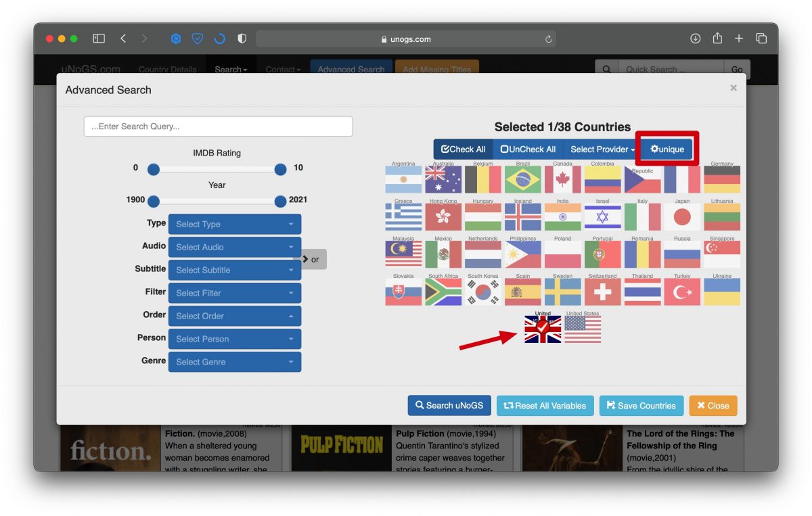812x516 pixels.
Task: Open the Safari share menu
Action: coord(717,39)
